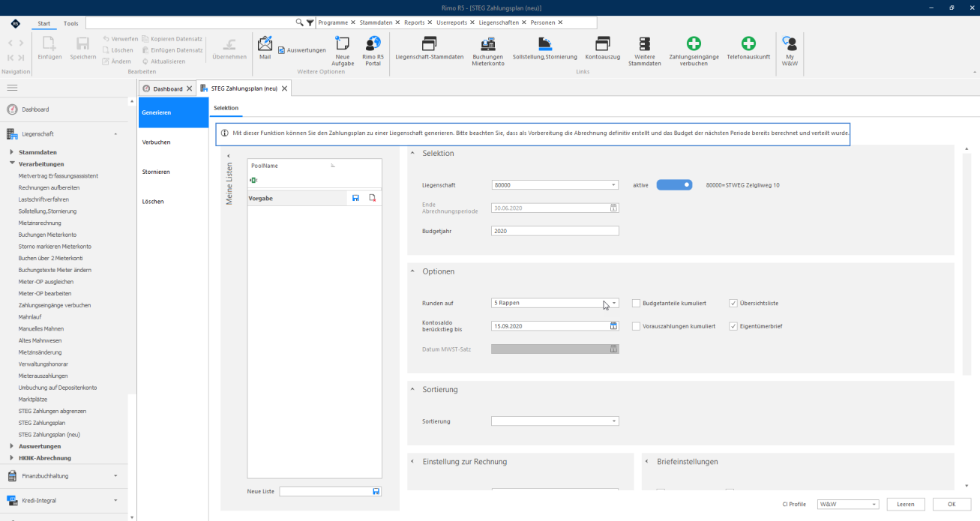Create a Neue Aufgabe
Viewport: 980px width, 521px height.
tap(343, 50)
